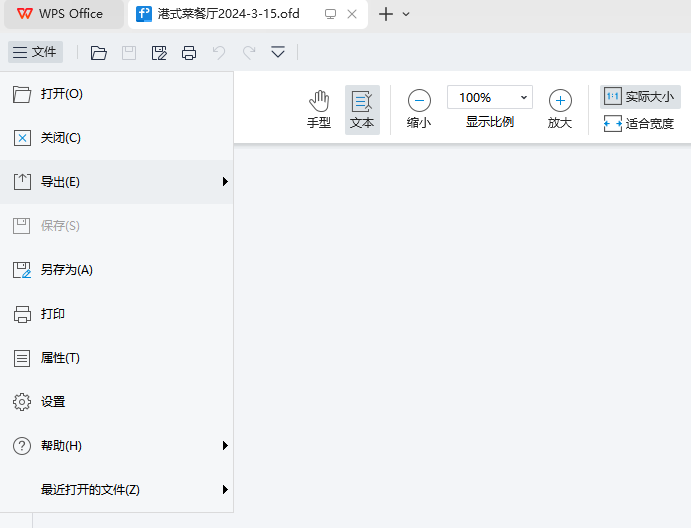Viewport: 691px width, 528px height.
Task: Open the 文件 menu button
Action: (35, 52)
